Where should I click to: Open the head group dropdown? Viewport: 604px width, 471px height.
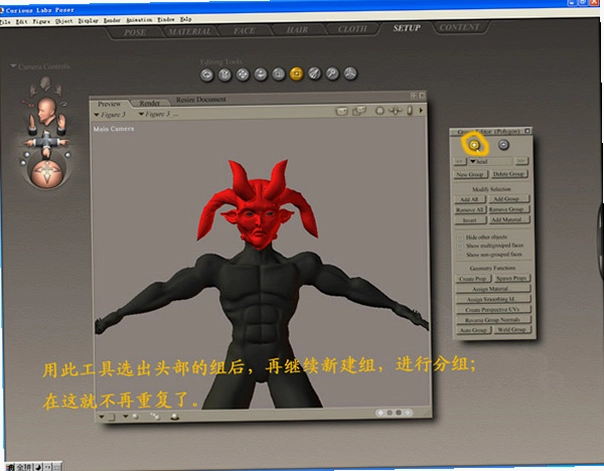coord(490,161)
